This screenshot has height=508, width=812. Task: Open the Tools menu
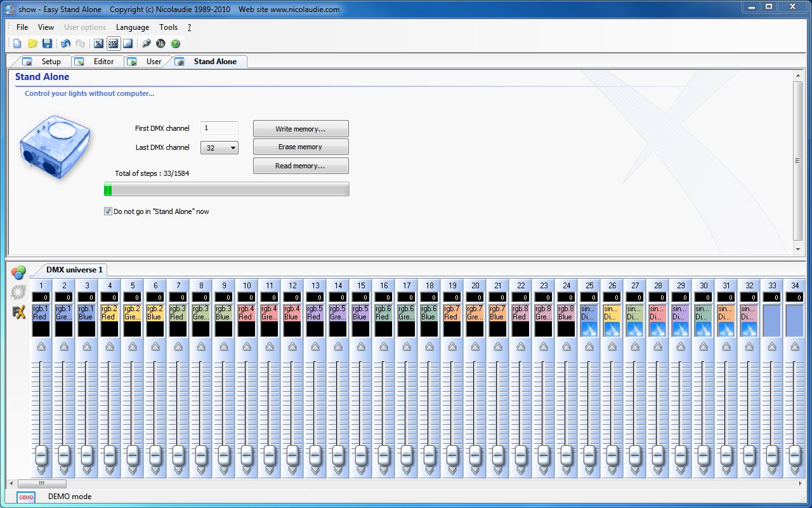click(169, 27)
